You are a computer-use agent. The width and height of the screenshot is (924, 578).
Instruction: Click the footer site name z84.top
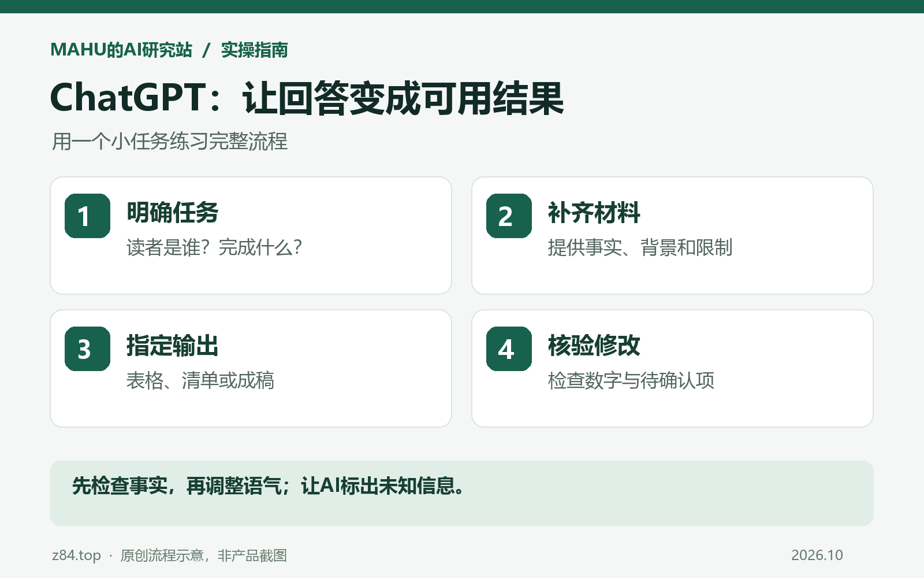(x=76, y=555)
